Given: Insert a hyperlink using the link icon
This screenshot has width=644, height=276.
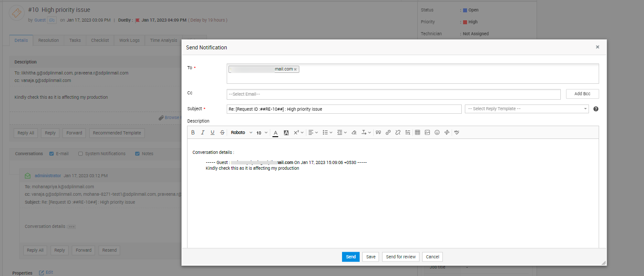Looking at the screenshot, I should [388, 132].
